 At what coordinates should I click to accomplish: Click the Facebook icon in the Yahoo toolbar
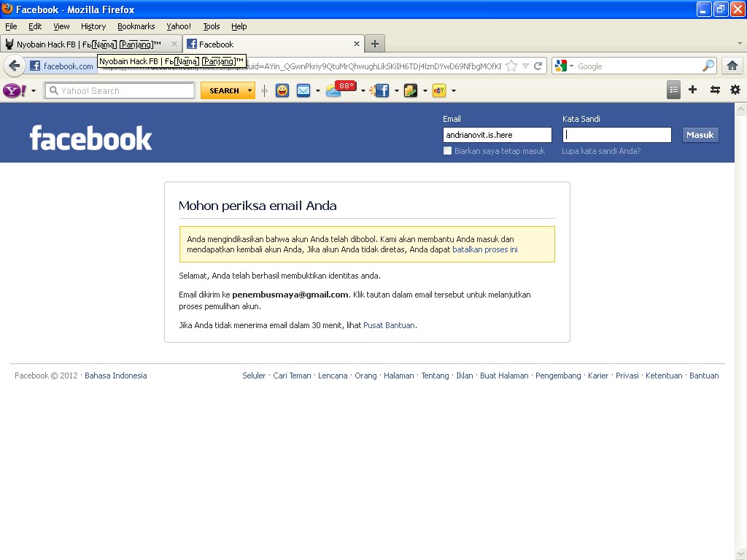click(380, 90)
